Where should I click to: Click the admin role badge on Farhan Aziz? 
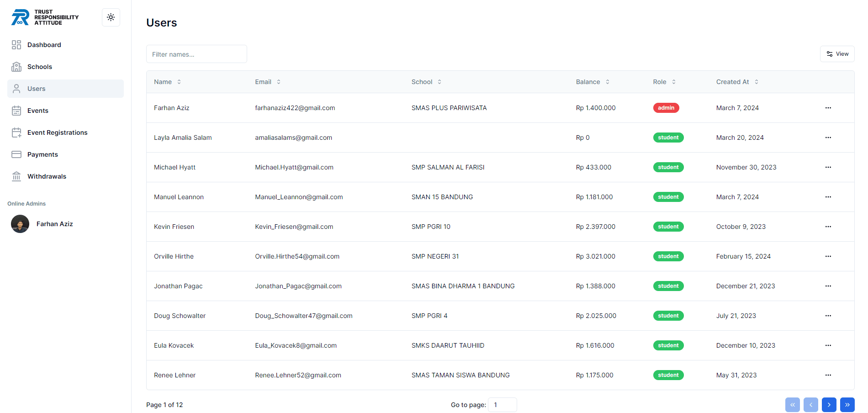(666, 108)
